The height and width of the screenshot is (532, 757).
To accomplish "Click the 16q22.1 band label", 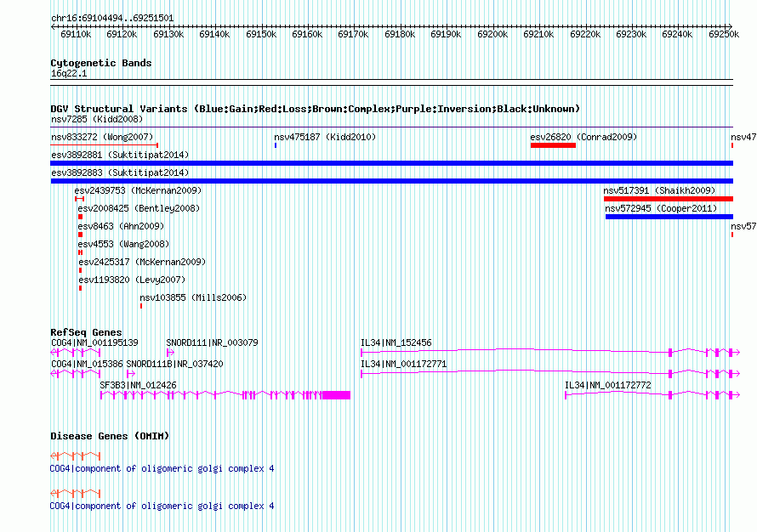I will pos(69,74).
